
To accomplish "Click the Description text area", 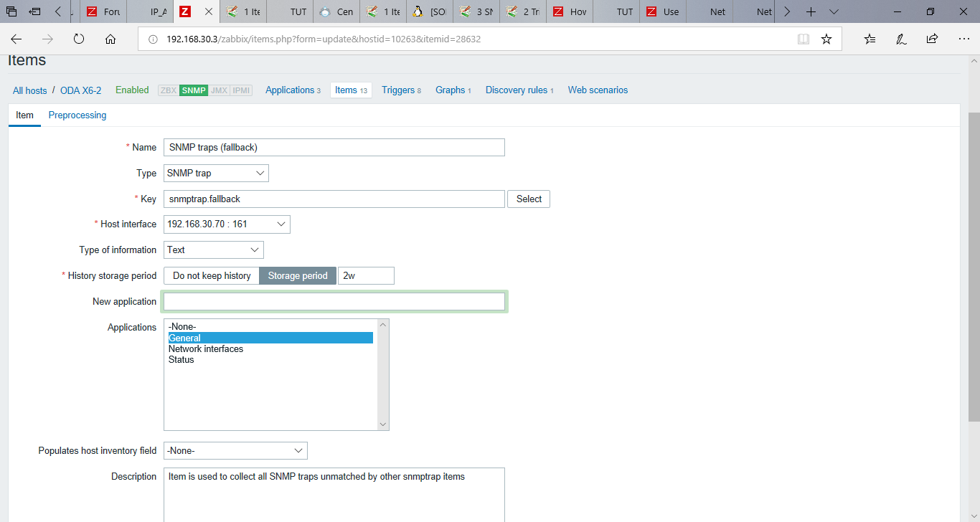I will pos(334,495).
